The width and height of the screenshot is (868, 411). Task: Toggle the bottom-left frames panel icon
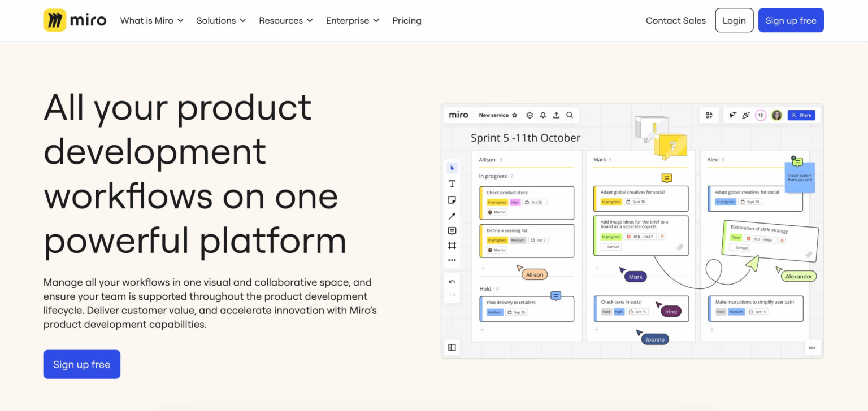click(x=452, y=348)
